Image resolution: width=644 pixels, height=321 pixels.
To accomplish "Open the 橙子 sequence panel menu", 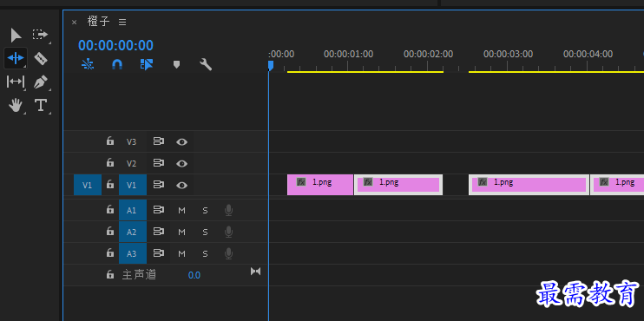I will tap(122, 23).
